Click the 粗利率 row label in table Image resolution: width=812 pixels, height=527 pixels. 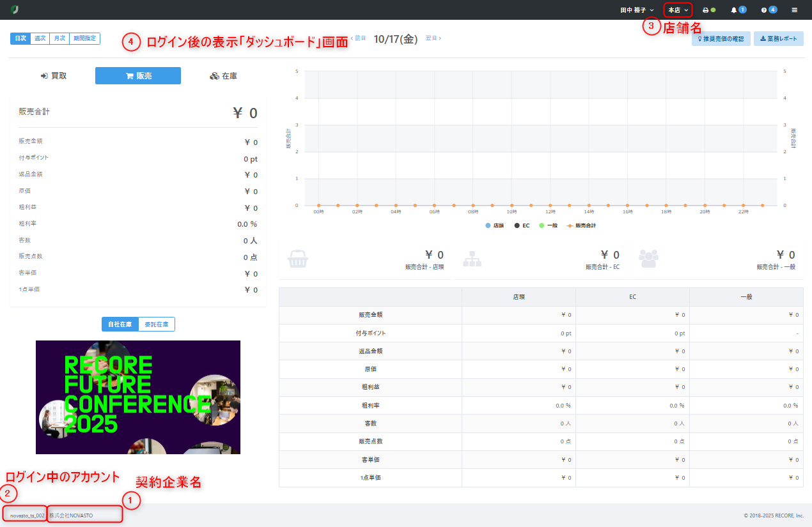371,406
